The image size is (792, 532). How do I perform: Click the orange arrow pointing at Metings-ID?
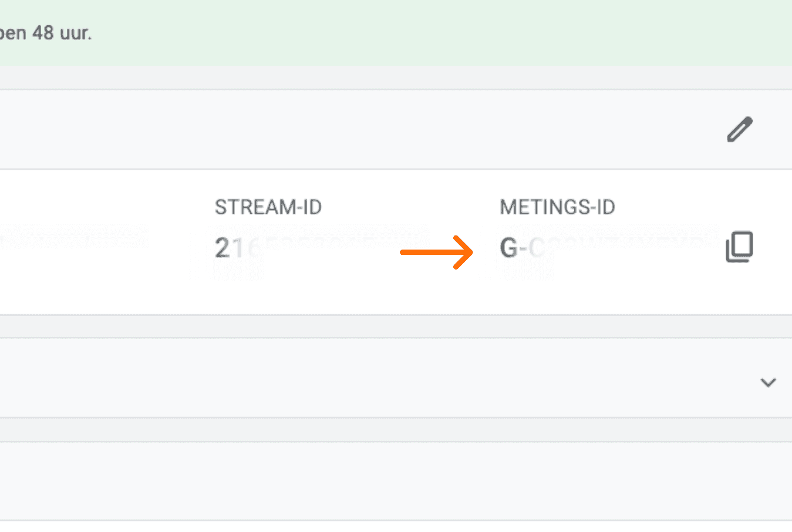(x=437, y=252)
